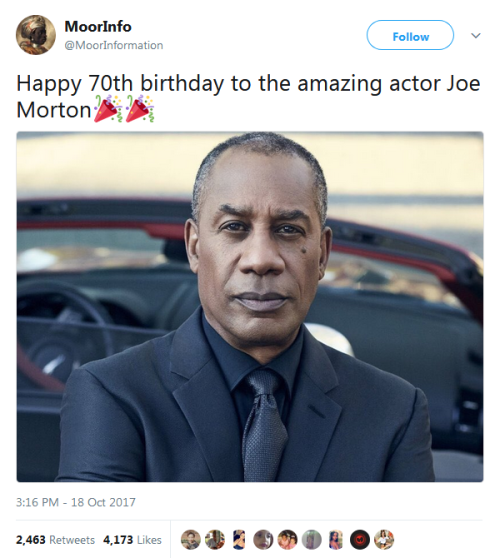This screenshot has height=558, width=500.
Task: Follow the MoorInfo account
Action: [410, 35]
